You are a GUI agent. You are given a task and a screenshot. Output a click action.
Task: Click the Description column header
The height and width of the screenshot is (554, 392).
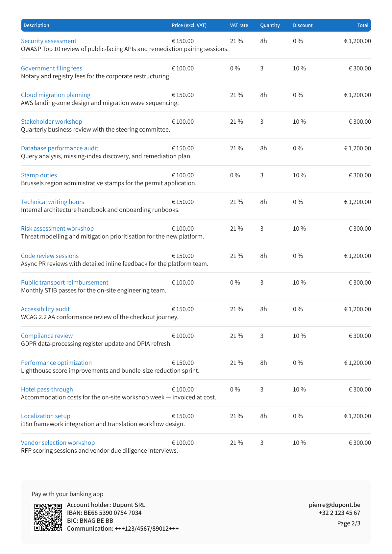[x=37, y=25]
